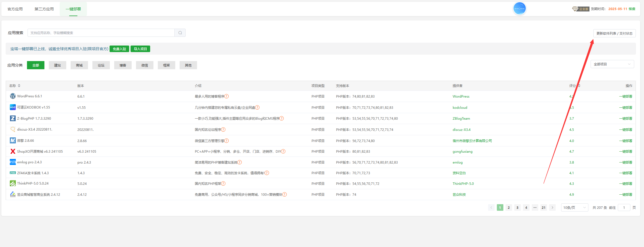
Task: Click the emlog em logo icon
Action: click(13, 162)
